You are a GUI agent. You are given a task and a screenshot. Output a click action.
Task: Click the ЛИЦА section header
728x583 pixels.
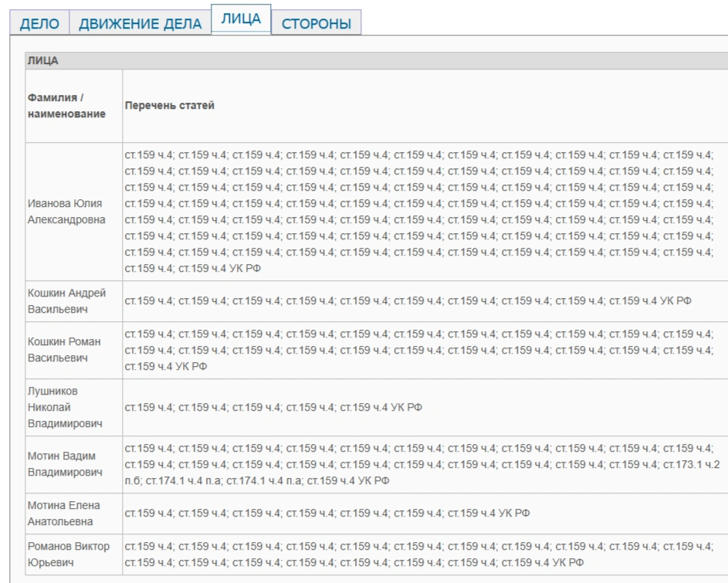(x=377, y=61)
